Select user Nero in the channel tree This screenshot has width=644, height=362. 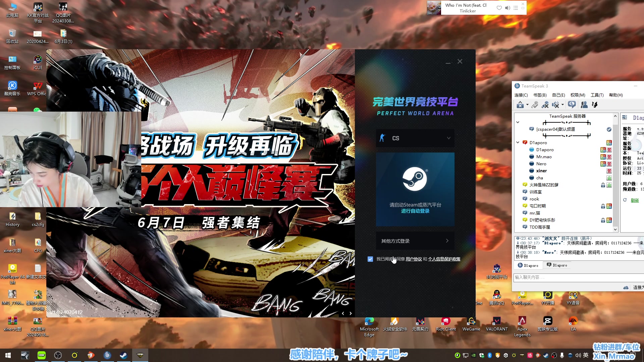point(541,164)
